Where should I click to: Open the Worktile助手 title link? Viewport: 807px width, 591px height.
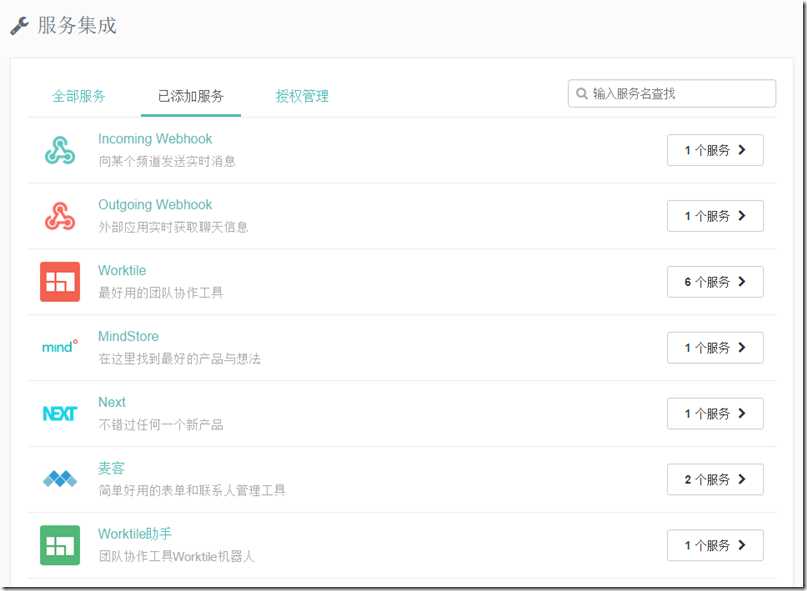coord(135,534)
